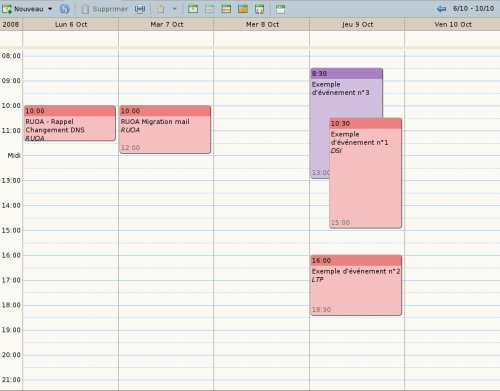
Task: Select the Lun 6 Oct column header
Action: pyautogui.click(x=71, y=24)
